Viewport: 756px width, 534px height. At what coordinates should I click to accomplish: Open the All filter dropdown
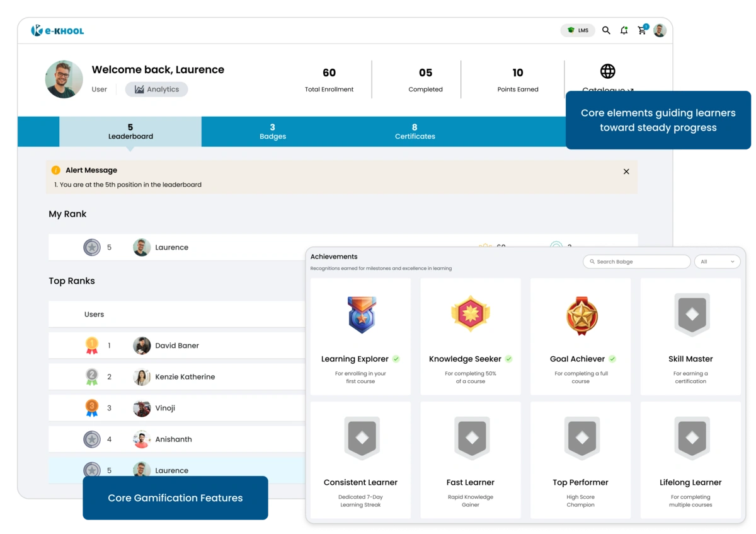coord(717,261)
